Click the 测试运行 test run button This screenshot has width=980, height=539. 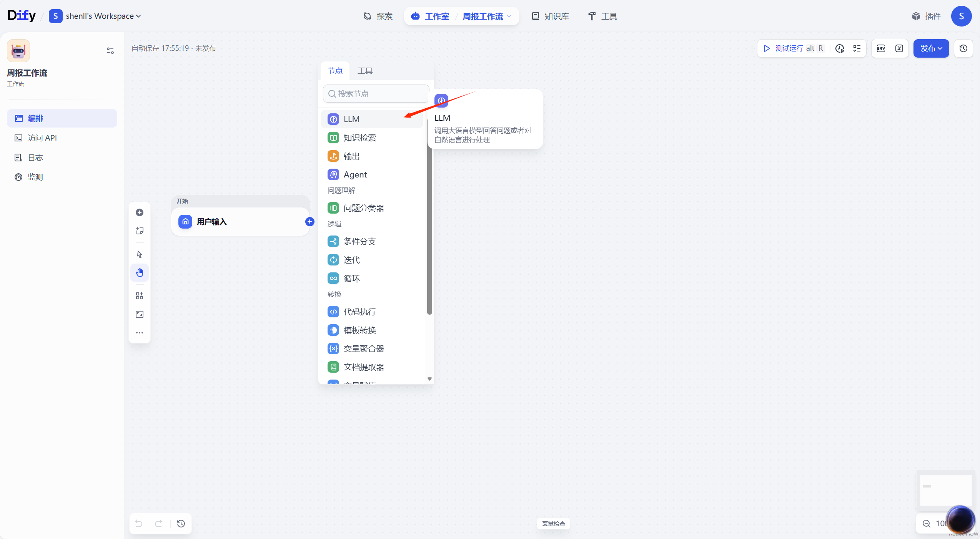[789, 48]
